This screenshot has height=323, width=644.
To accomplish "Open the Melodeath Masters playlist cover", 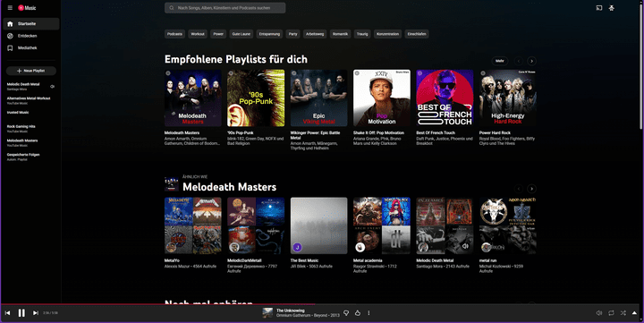I will point(193,98).
